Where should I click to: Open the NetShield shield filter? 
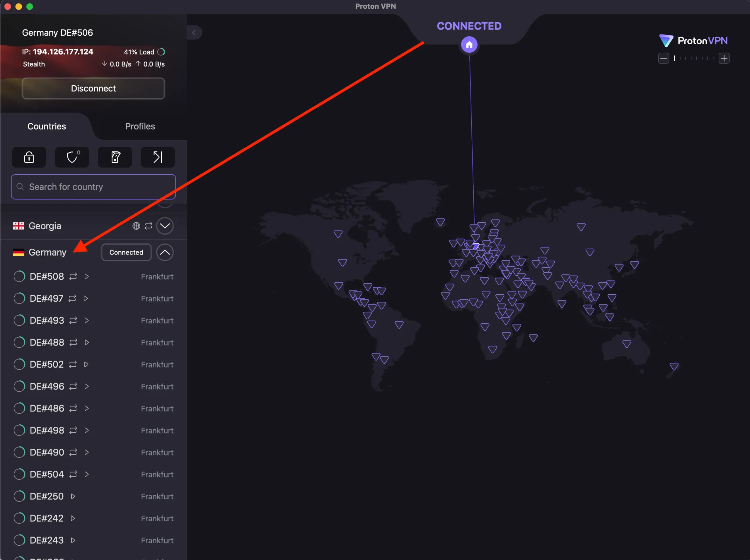[x=71, y=157]
